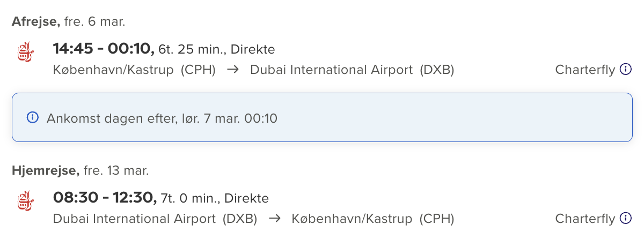
Task: Click the return flight Charterfly label
Action: coord(585,219)
